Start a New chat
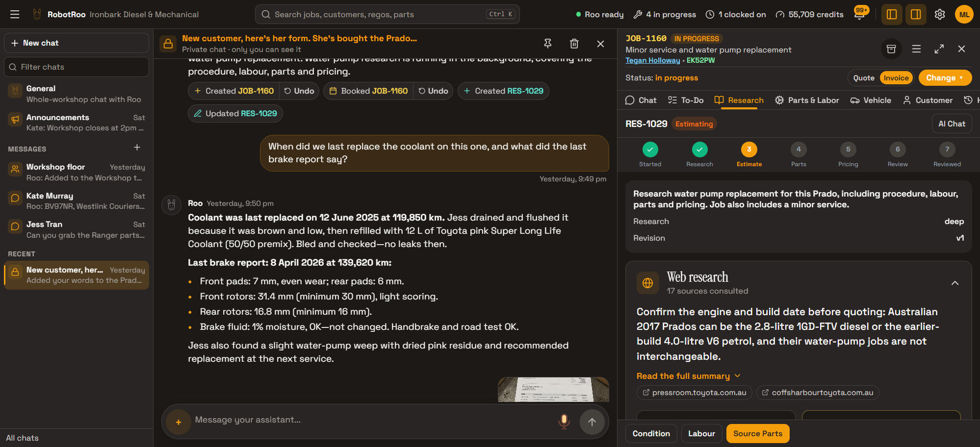This screenshot has width=980, height=447. (77, 43)
